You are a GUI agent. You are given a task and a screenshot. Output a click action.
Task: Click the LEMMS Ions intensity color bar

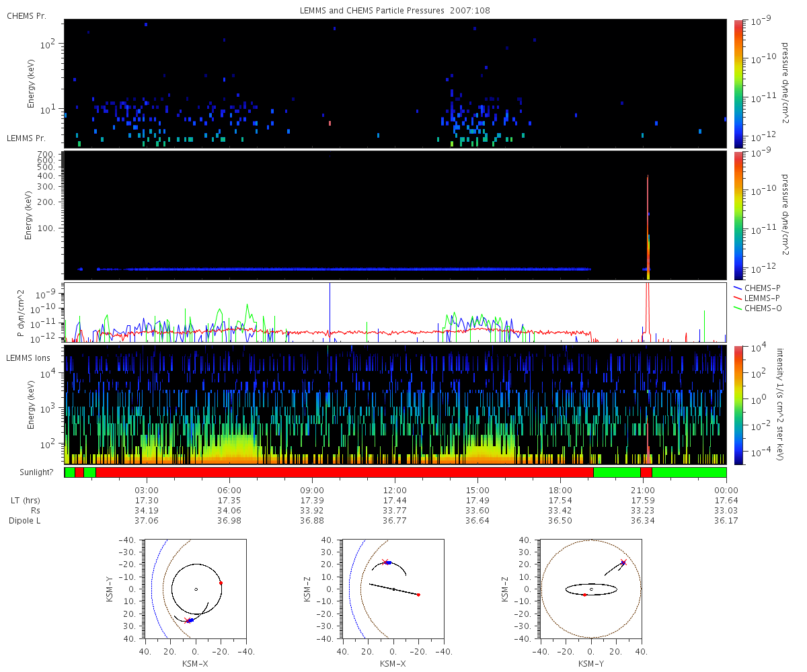point(738,405)
